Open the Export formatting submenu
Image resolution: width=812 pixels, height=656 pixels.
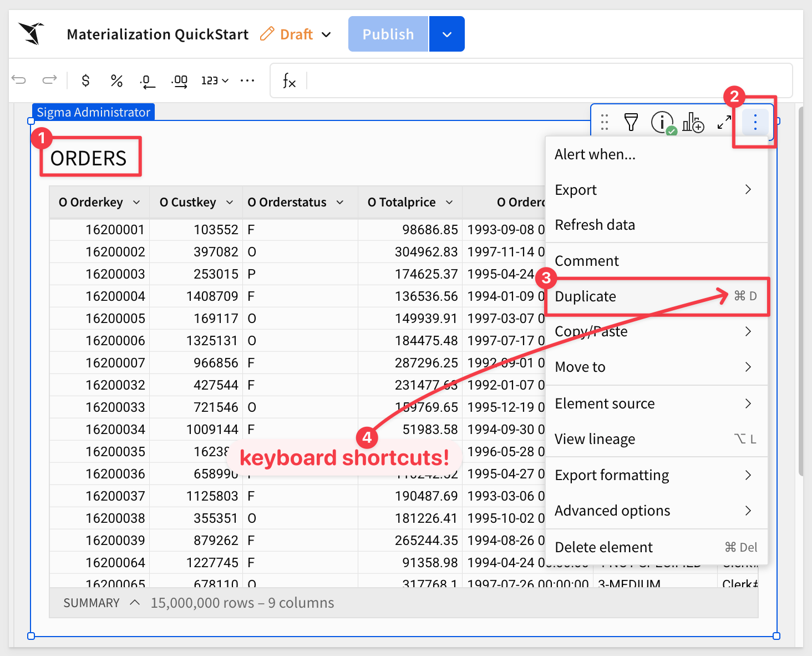coord(657,475)
